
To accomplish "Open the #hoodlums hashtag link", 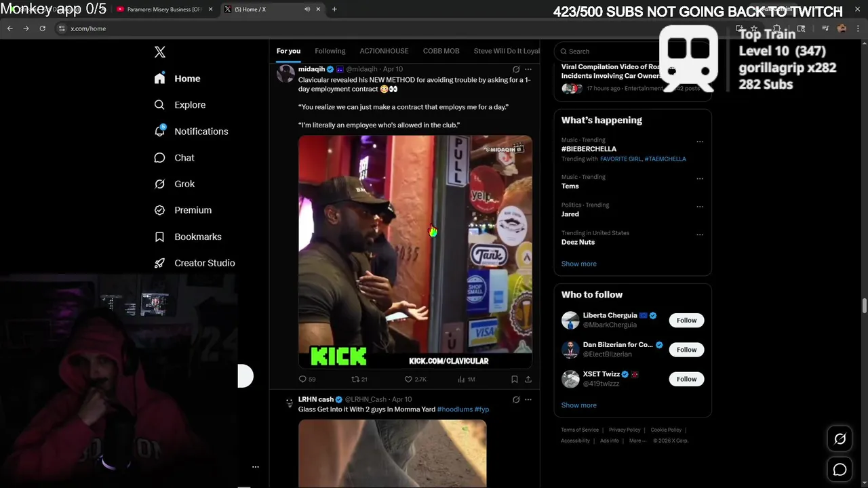I will click(455, 409).
